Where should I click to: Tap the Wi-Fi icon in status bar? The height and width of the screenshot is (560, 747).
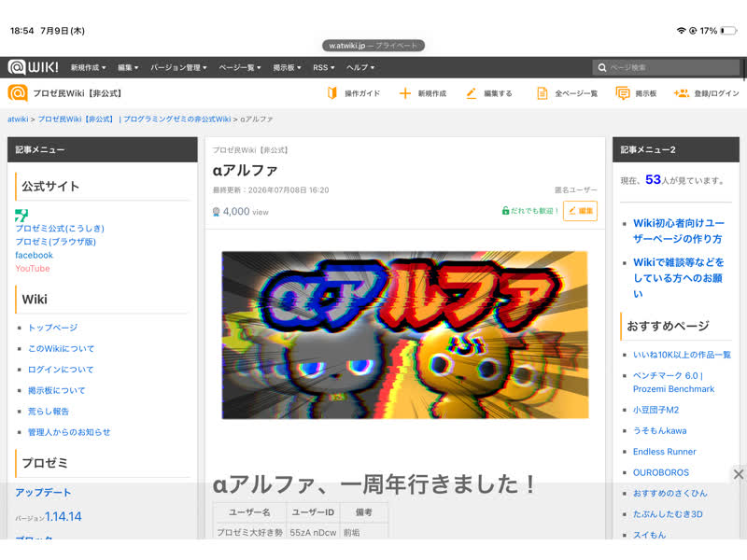(682, 31)
